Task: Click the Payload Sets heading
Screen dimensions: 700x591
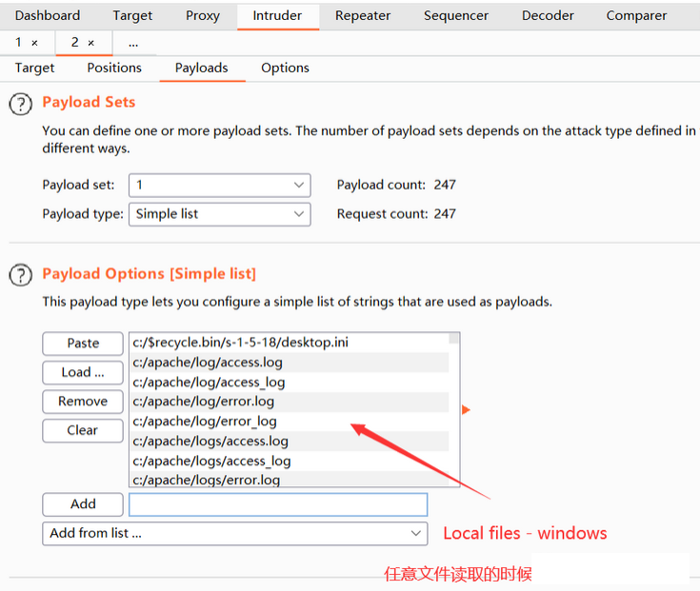Action: click(89, 102)
